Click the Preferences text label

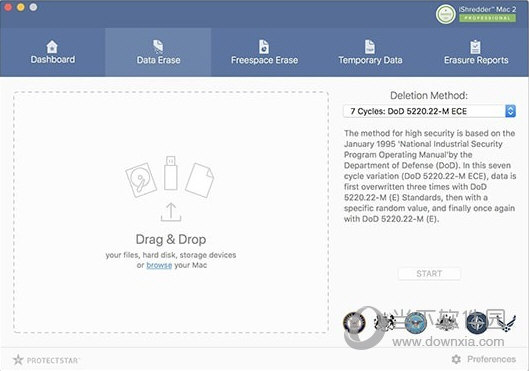coord(492,359)
